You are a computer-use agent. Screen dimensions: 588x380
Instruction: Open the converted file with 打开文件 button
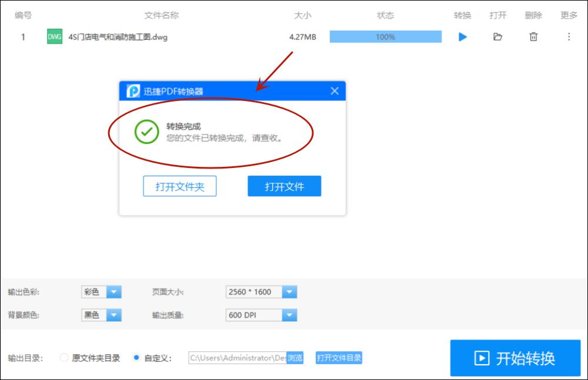point(285,186)
